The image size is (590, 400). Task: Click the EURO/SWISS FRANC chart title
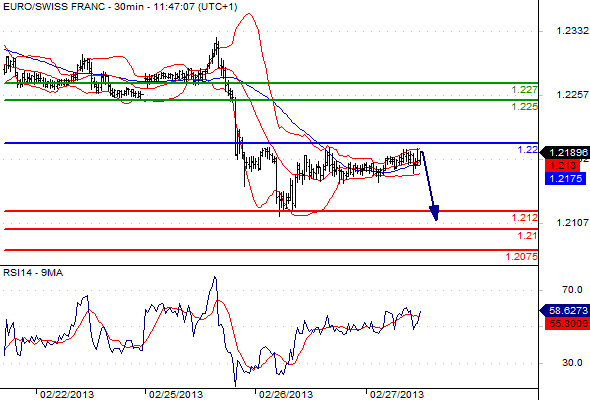(x=120, y=7)
